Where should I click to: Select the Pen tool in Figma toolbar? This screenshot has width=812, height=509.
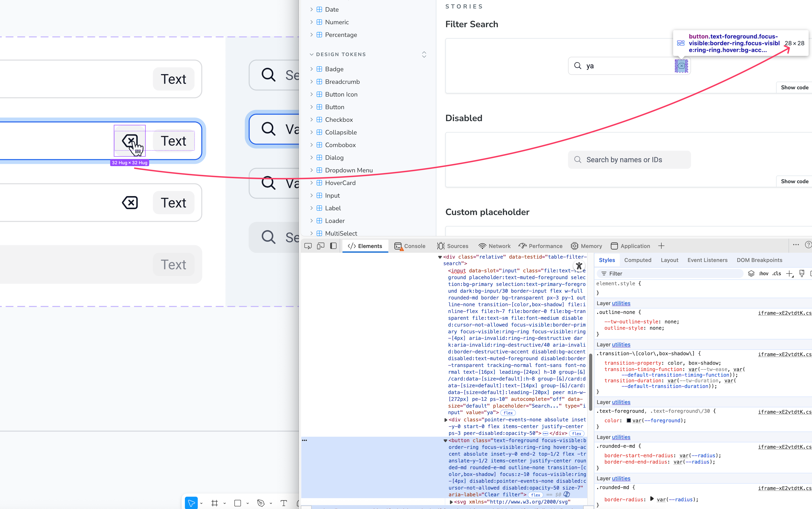point(261,503)
